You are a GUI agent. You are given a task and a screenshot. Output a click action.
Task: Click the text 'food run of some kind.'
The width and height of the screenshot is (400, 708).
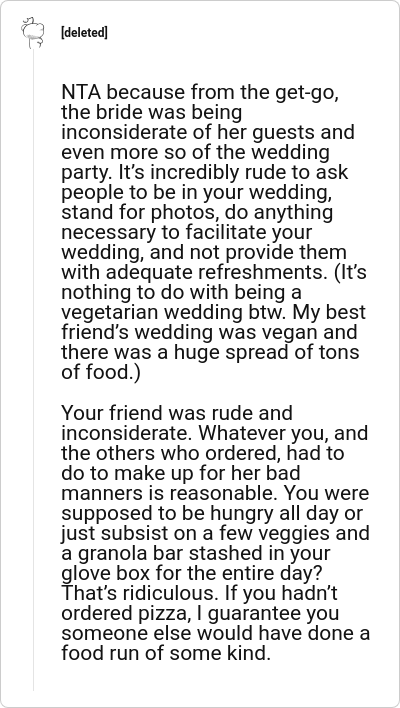[166, 653]
